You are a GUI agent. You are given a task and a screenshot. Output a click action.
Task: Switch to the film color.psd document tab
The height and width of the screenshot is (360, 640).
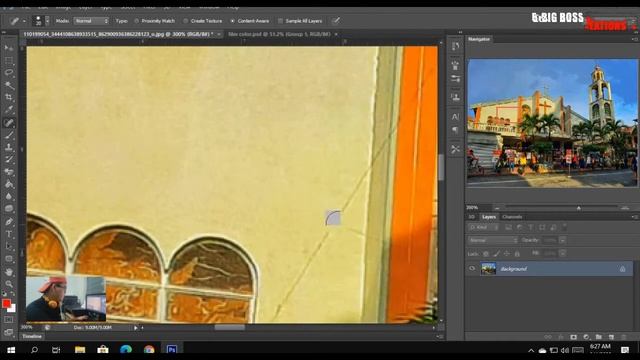(279, 34)
